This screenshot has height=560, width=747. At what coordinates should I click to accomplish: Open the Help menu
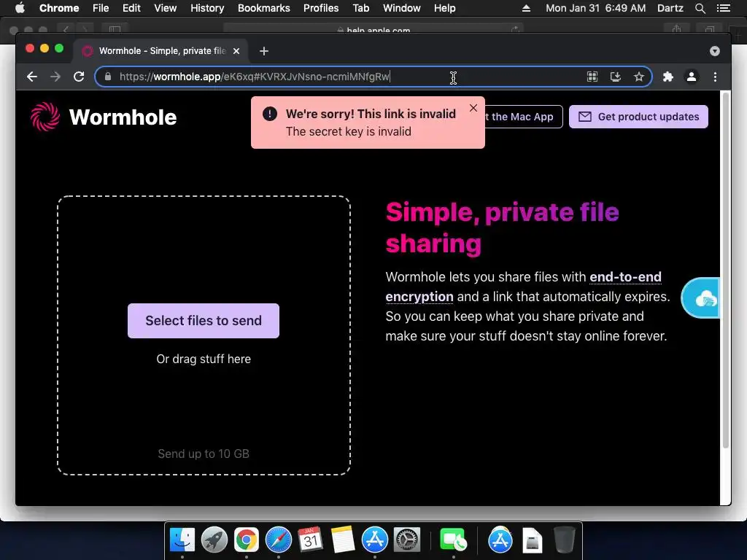(x=444, y=8)
